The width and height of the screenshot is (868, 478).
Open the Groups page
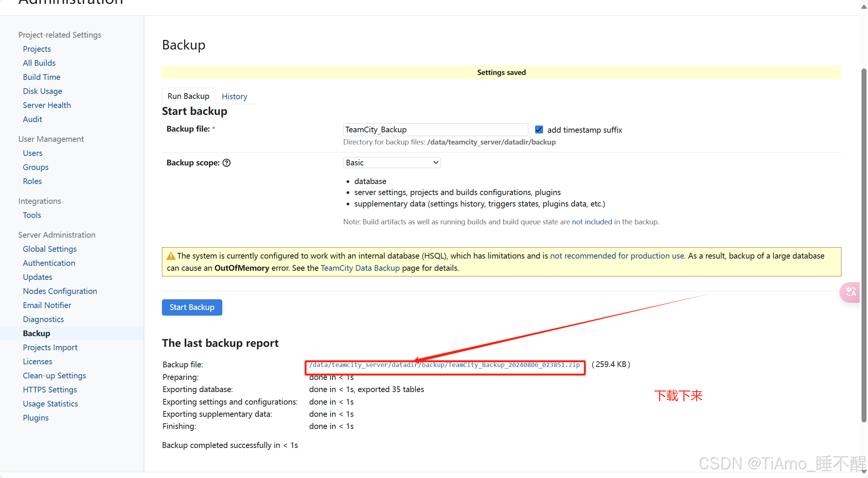pyautogui.click(x=36, y=167)
